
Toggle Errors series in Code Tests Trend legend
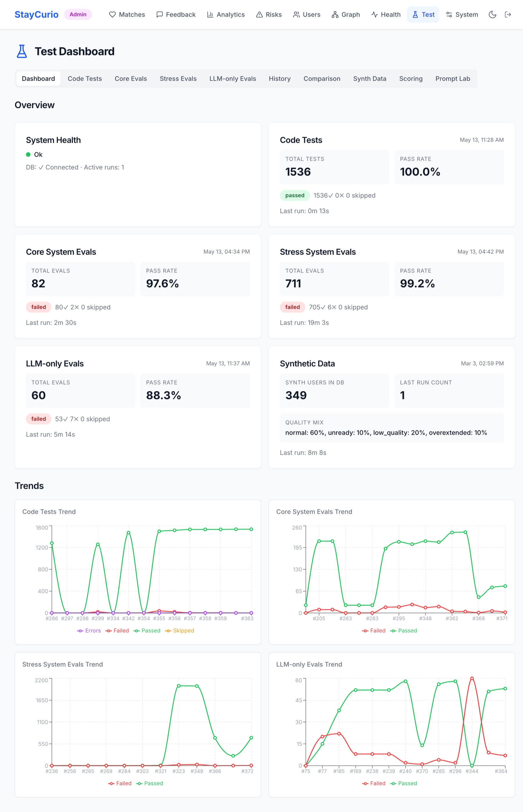(89, 631)
